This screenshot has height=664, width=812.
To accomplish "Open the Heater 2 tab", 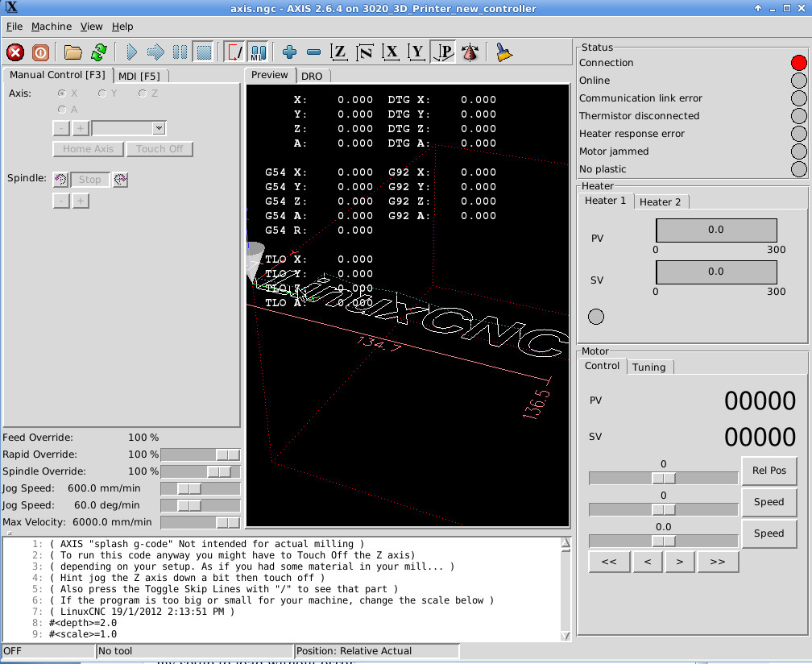I will [660, 201].
